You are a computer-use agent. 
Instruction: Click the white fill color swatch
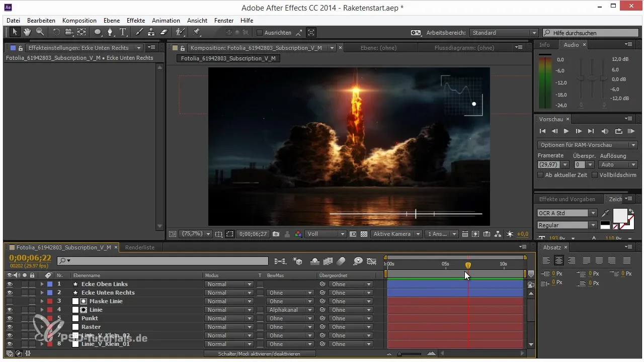(620, 216)
